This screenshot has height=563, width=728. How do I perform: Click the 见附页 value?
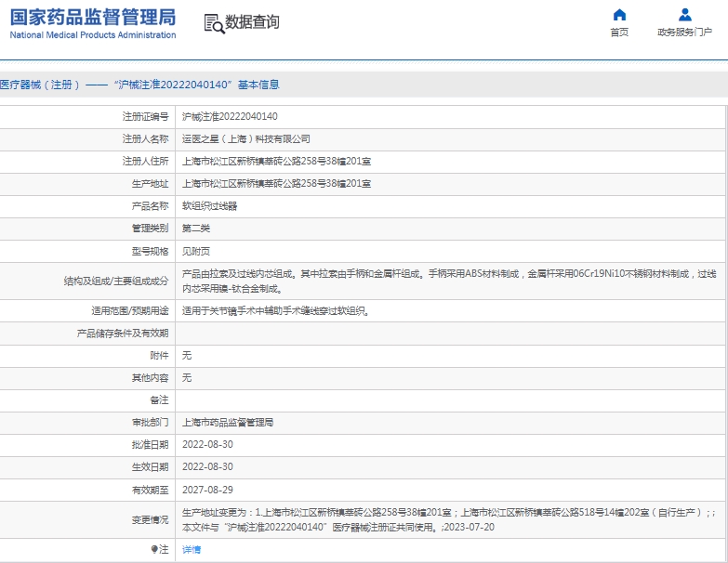(196, 251)
